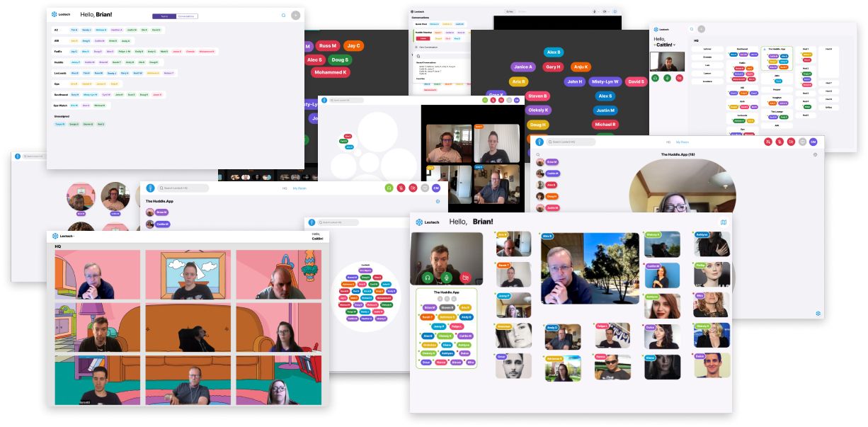Image resolution: width=868 pixels, height=427 pixels.
Task: Click the magnifier above the participant list in Huddle.App (18) window
Action: coord(539,154)
